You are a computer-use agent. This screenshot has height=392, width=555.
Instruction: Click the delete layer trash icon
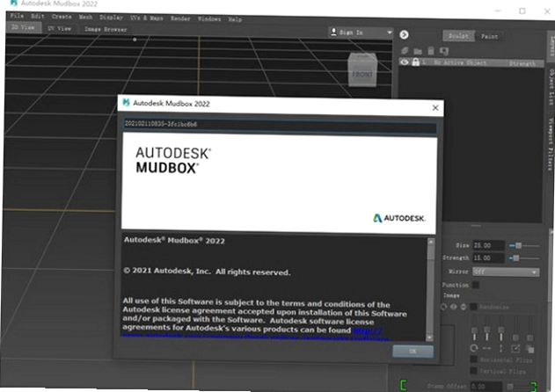(x=431, y=51)
